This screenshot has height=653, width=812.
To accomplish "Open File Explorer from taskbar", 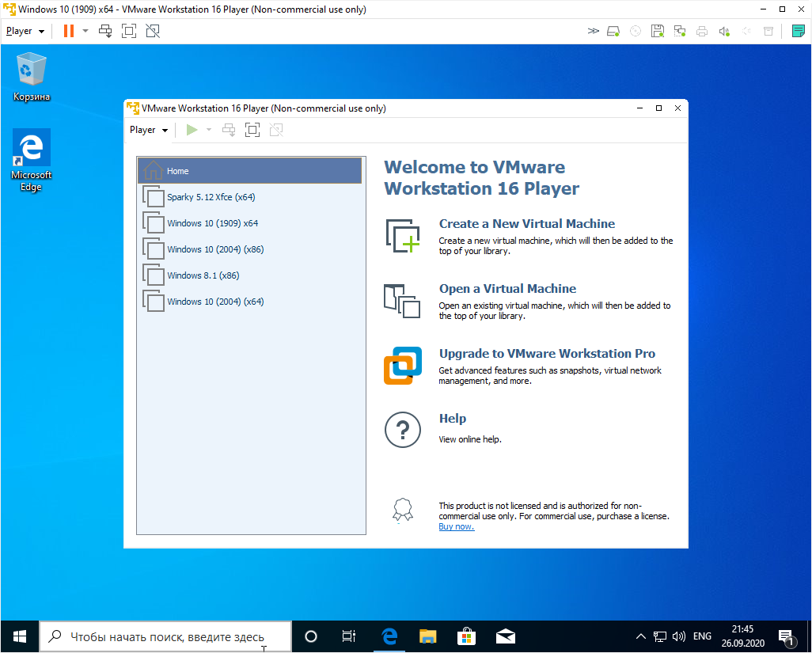I will [427, 636].
